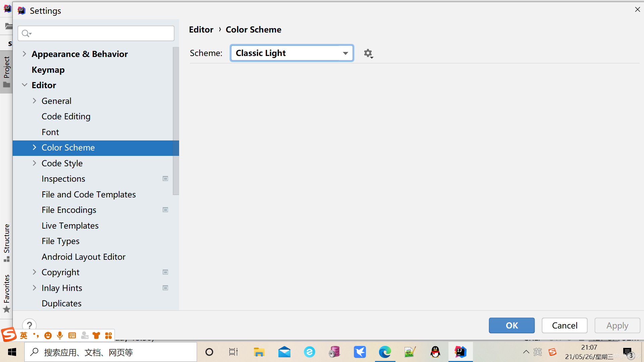The width and height of the screenshot is (644, 362).
Task: Expand the Code Style settings
Action: [x=35, y=163]
